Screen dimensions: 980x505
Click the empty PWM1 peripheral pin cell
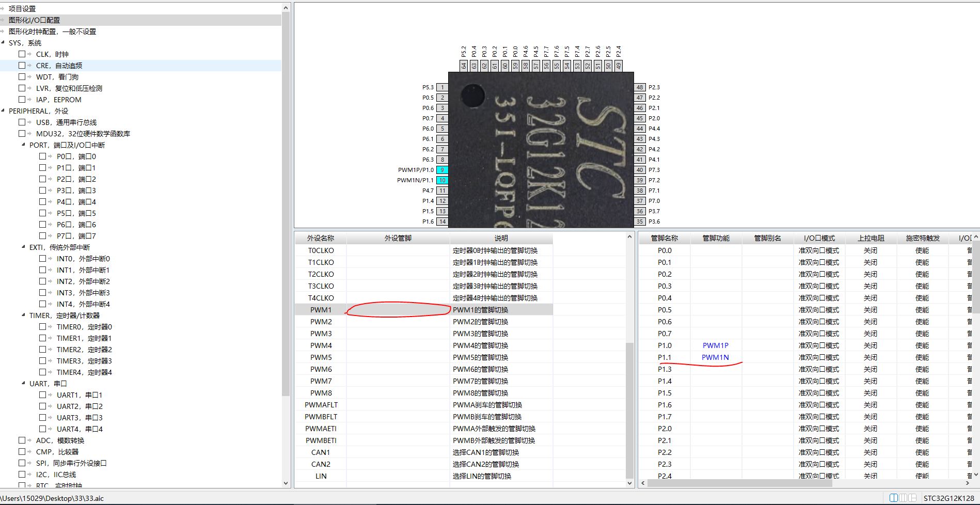(x=398, y=310)
